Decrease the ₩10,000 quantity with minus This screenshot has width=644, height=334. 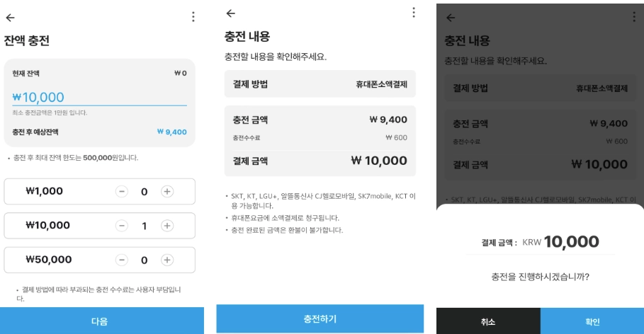click(x=122, y=226)
